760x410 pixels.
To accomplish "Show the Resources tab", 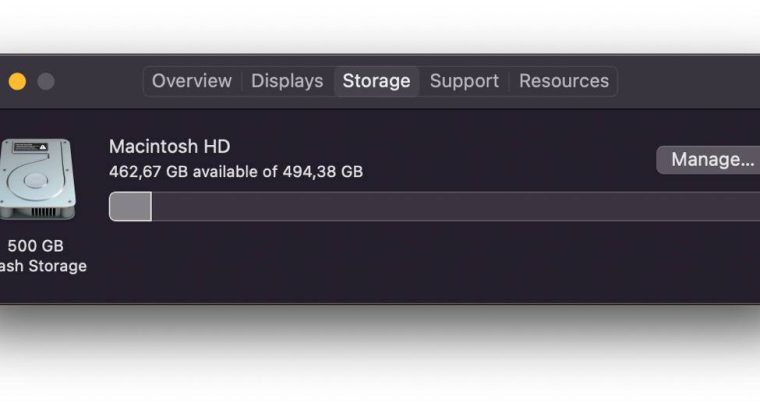I will [x=564, y=81].
